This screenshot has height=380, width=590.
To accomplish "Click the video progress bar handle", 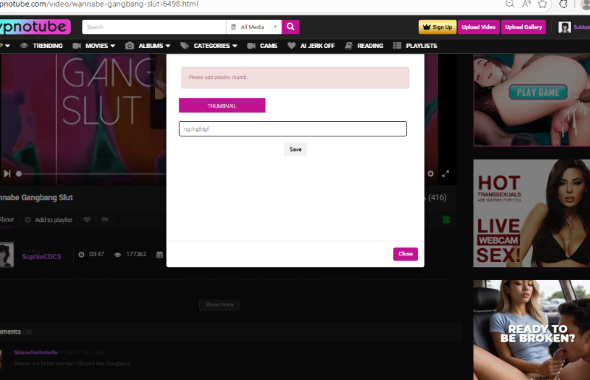I will 19,174.
